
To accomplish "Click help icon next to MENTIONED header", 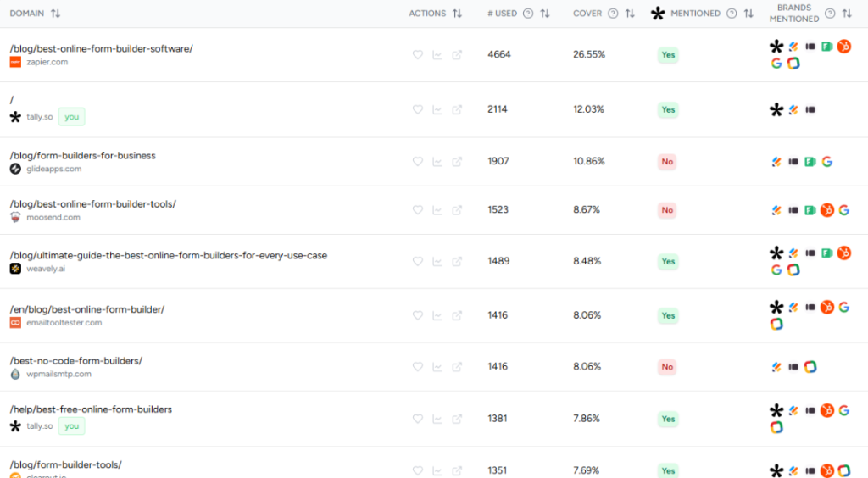I will click(732, 14).
